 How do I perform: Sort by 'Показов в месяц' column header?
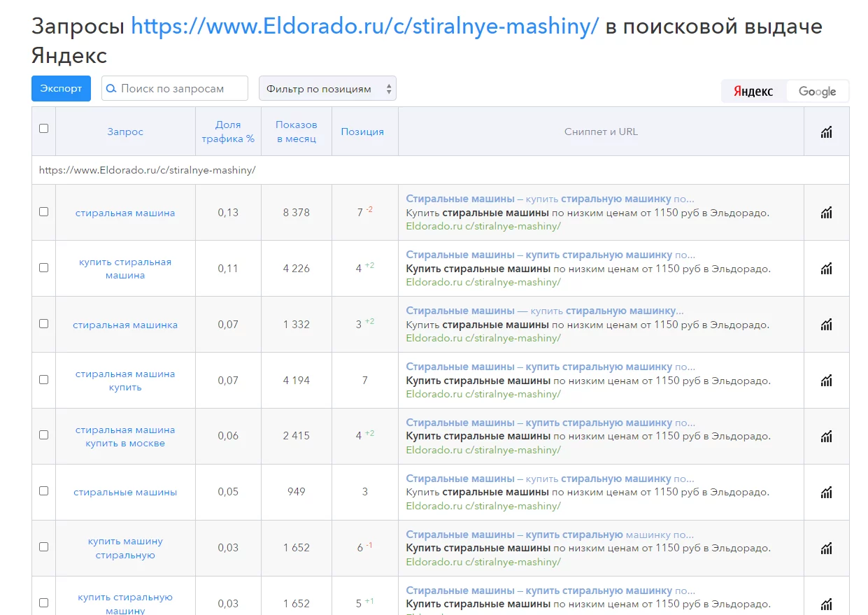tap(297, 132)
